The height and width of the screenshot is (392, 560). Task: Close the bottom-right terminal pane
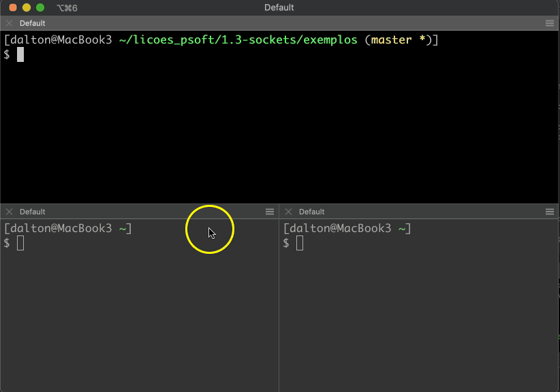[x=288, y=212]
